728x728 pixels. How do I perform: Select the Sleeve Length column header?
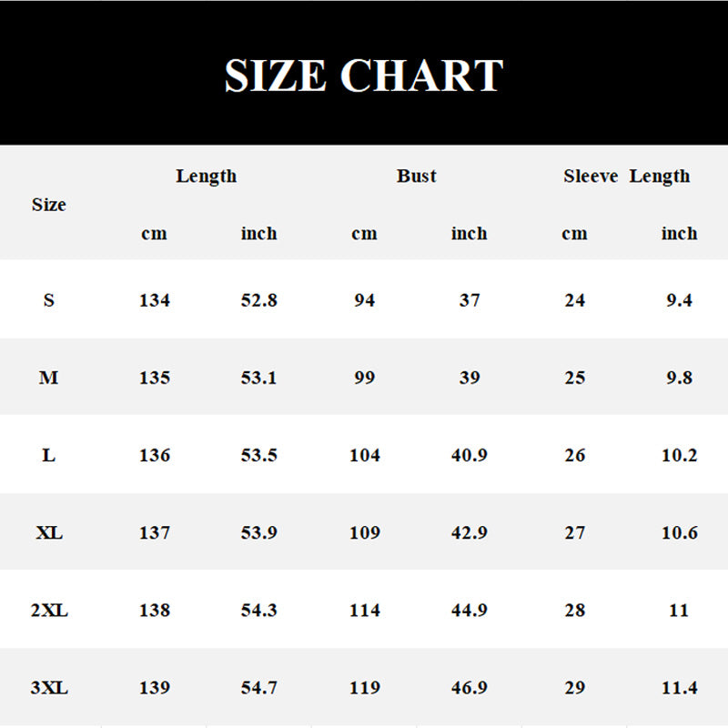[626, 177]
